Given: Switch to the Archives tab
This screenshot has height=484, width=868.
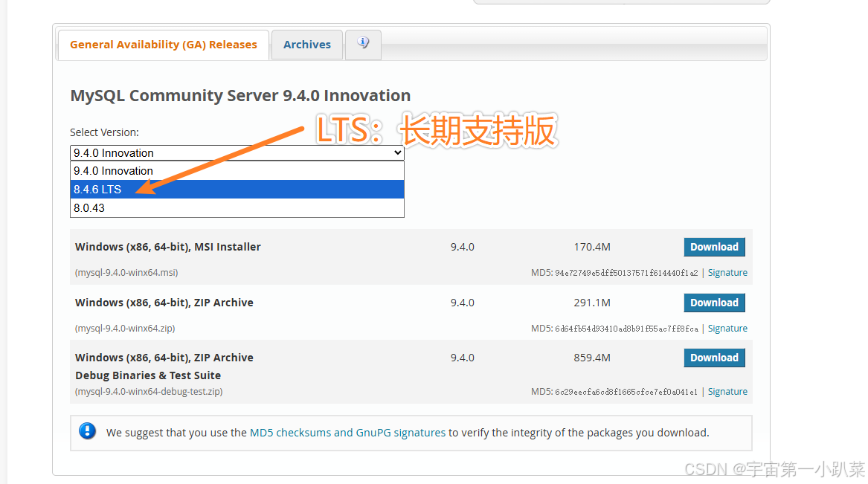Looking at the screenshot, I should coord(306,45).
